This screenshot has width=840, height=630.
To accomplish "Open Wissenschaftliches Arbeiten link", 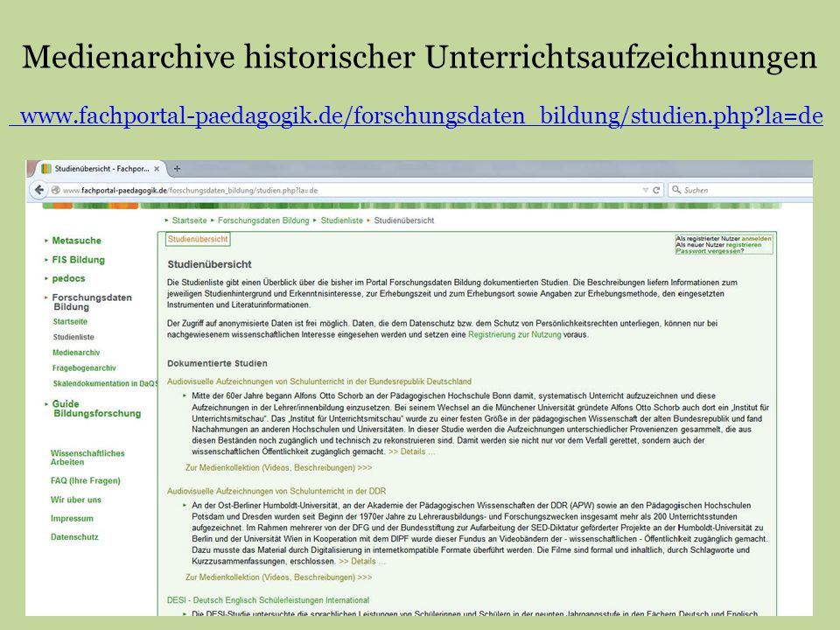I will pyautogui.click(x=87, y=458).
